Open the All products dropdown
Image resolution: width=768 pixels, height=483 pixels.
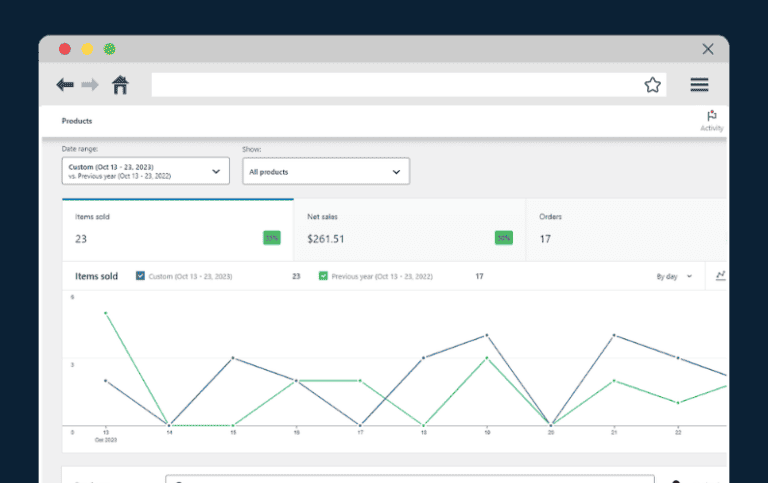click(x=326, y=171)
